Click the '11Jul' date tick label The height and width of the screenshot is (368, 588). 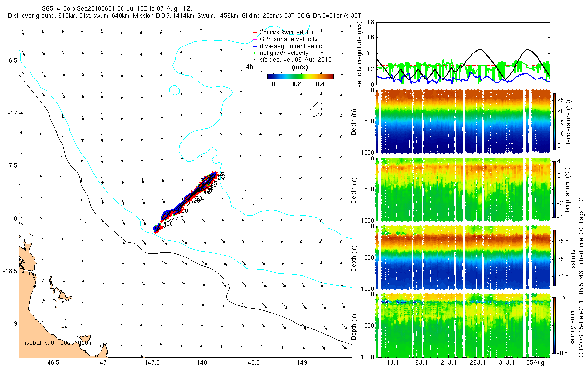(391, 363)
